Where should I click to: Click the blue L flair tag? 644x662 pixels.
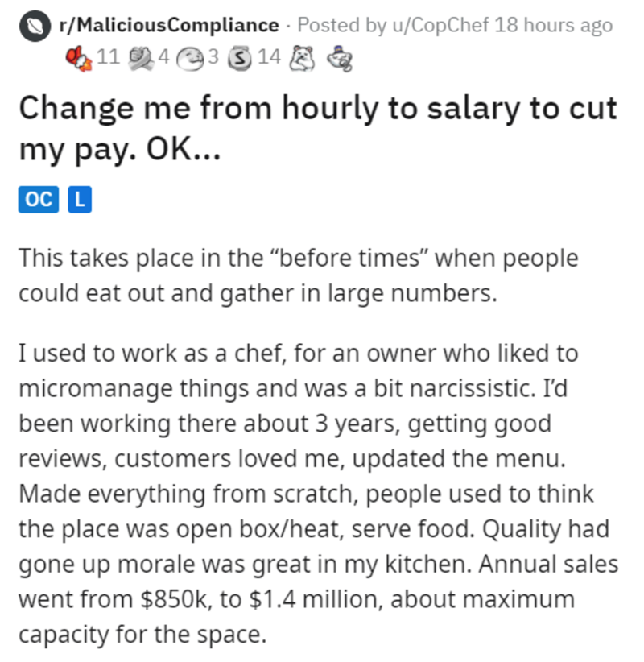78,199
